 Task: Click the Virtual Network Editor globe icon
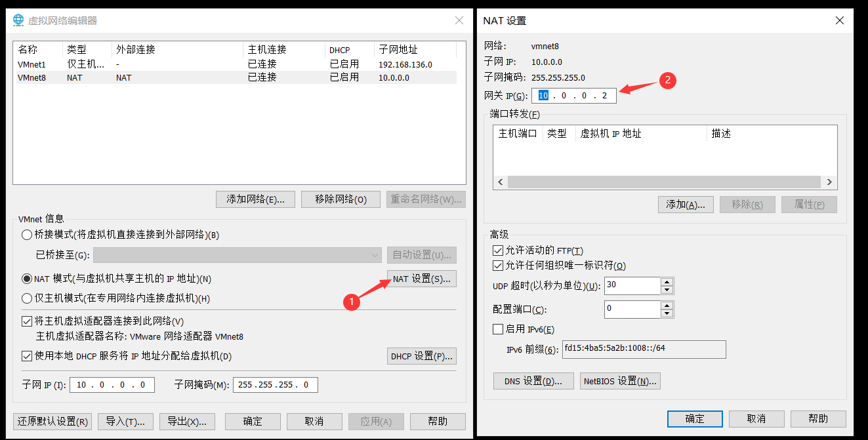click(x=19, y=20)
